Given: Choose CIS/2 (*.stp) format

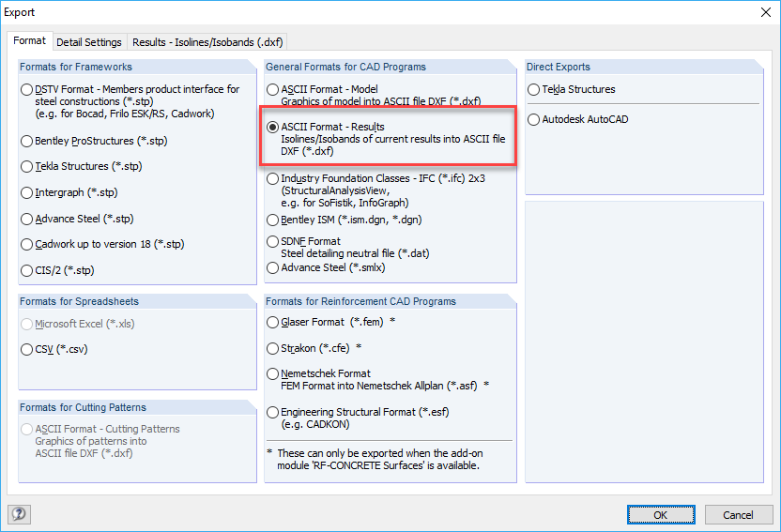Looking at the screenshot, I should point(27,270).
